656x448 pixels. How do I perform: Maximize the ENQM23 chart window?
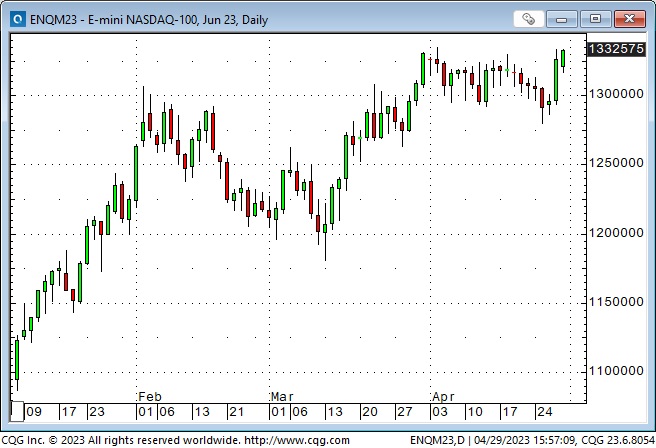click(x=595, y=19)
